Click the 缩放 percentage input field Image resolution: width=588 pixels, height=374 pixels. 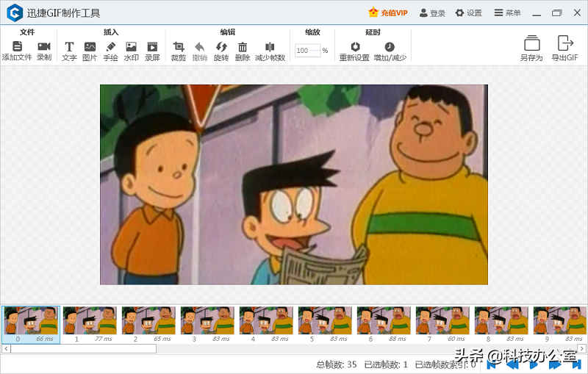point(307,51)
